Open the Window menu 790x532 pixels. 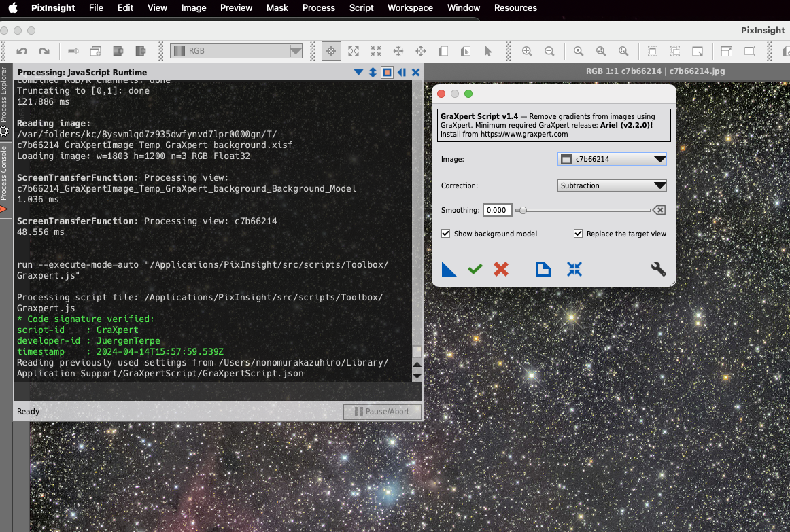(464, 7)
